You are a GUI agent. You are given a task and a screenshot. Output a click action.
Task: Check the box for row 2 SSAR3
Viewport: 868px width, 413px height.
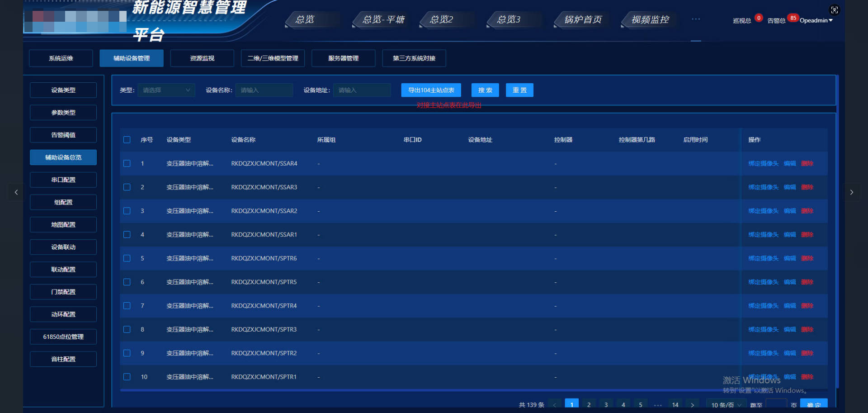click(127, 187)
